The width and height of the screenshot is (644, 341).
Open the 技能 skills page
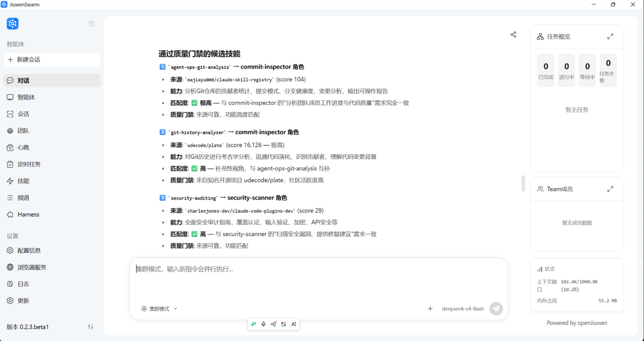52,181
